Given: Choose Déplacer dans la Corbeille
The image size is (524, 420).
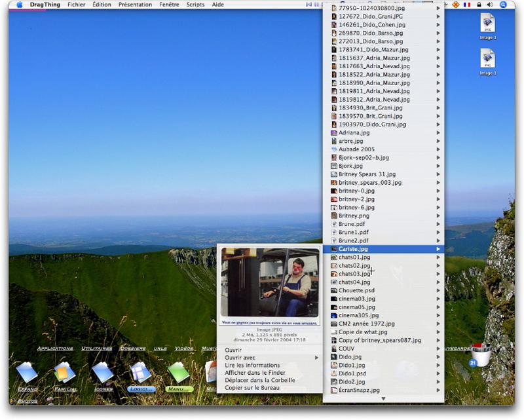Looking at the screenshot, I should coord(260,380).
